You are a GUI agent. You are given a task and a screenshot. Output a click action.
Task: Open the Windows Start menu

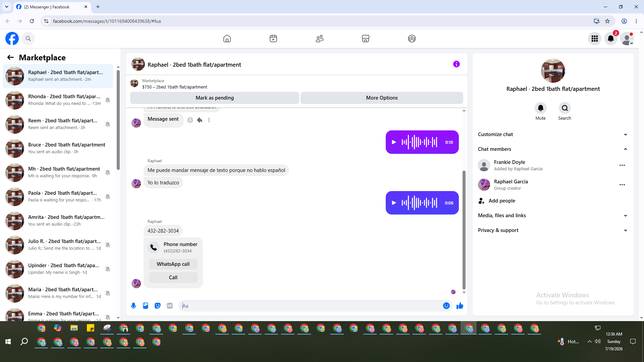coord(8,342)
